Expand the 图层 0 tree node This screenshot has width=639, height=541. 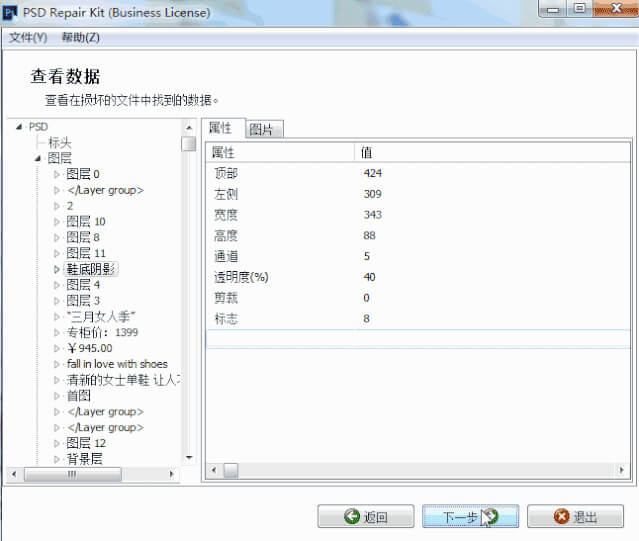pyautogui.click(x=57, y=174)
